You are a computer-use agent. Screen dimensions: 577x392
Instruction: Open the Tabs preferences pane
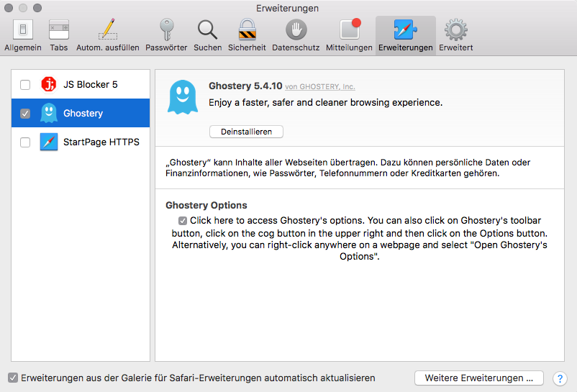59,36
